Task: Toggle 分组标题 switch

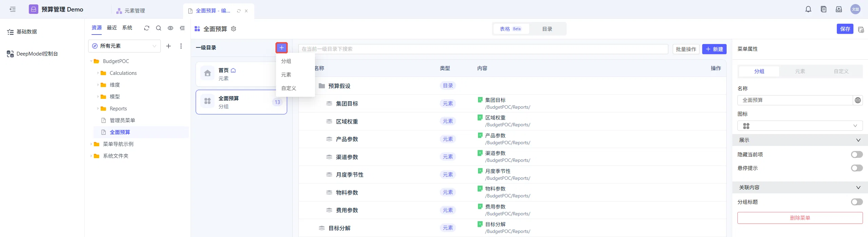Action: [x=857, y=202]
